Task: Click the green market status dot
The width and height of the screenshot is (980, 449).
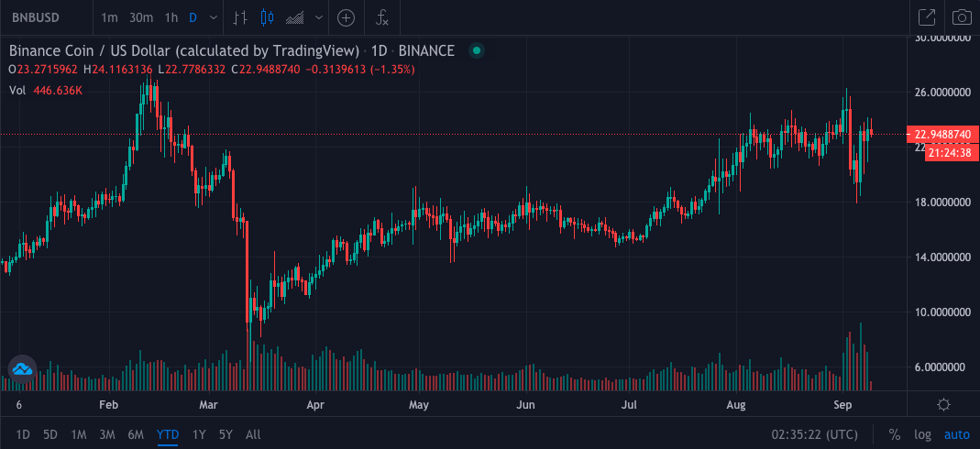Action: pyautogui.click(x=477, y=50)
